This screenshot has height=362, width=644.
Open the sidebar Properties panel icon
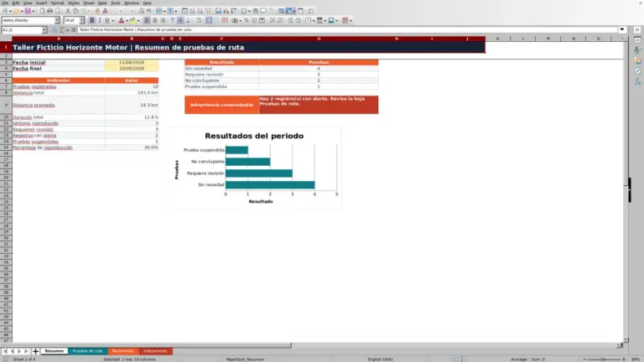coord(637,40)
